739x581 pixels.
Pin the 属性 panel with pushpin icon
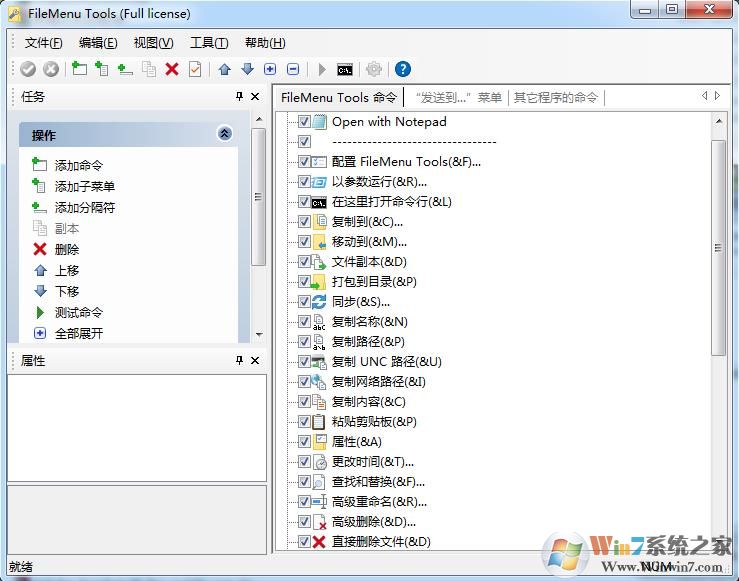pyautogui.click(x=239, y=360)
